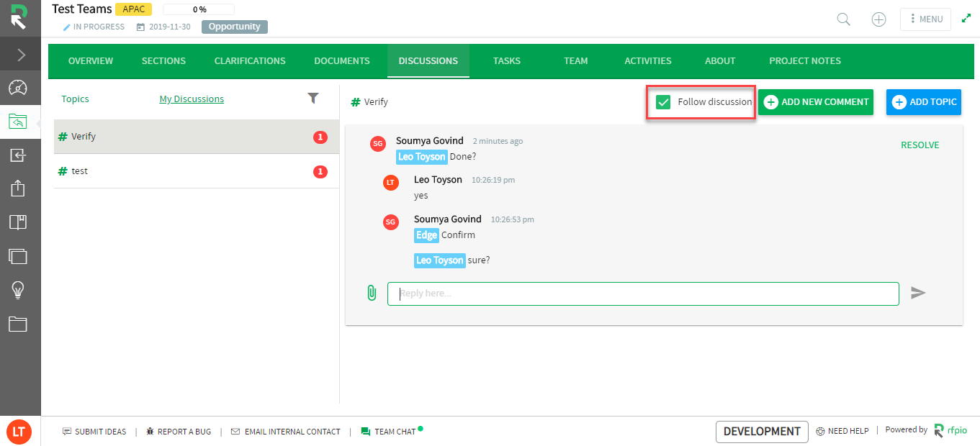Click the DEVELOPMENT button
Viewport: 980px width, 446px height.
click(762, 432)
